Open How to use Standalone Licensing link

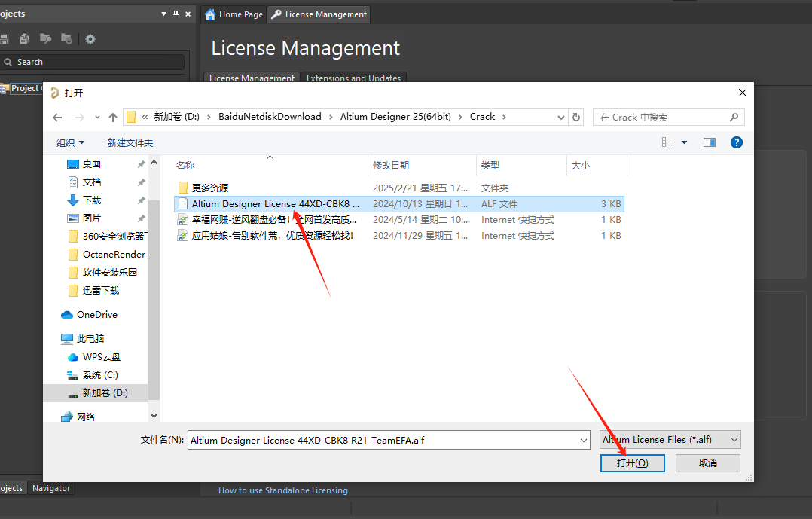283,490
